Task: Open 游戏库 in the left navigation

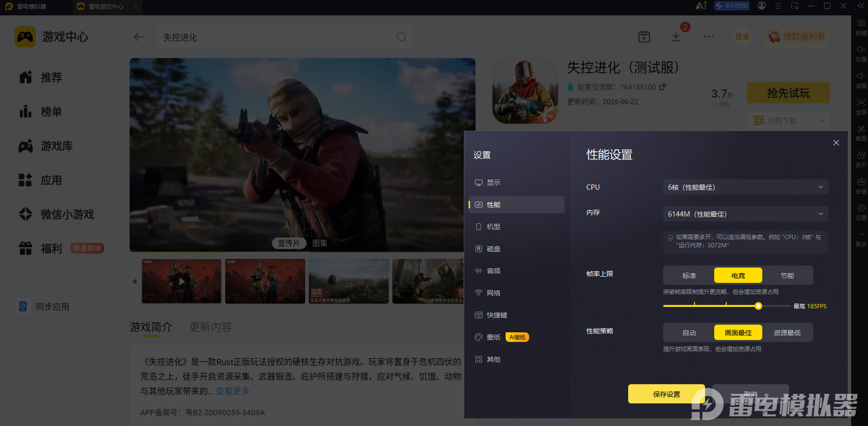Action: coord(46,146)
